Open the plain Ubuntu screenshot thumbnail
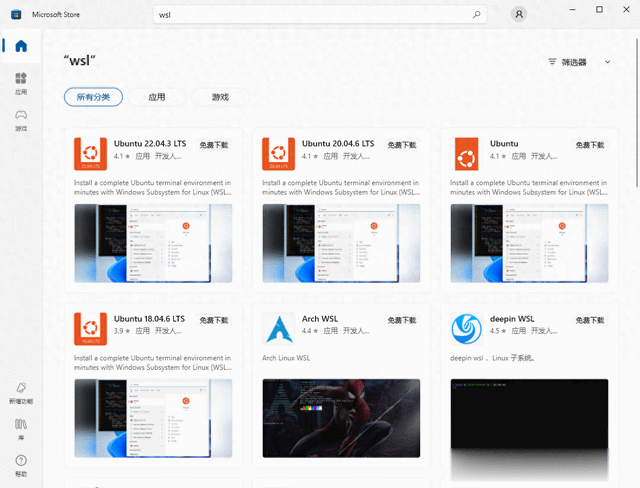The width and height of the screenshot is (640, 488). coord(529,243)
